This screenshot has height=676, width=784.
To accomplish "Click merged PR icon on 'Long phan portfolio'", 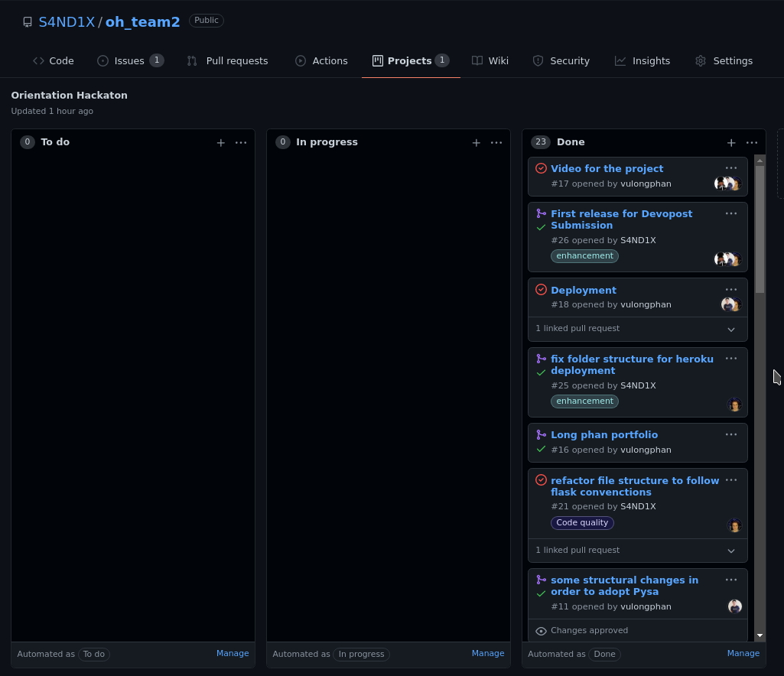I will pyautogui.click(x=541, y=434).
